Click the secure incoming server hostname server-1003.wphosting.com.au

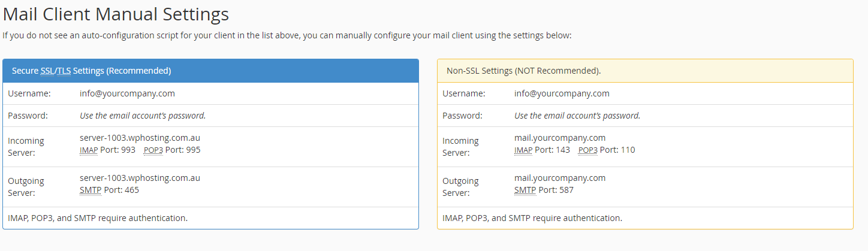[140, 138]
